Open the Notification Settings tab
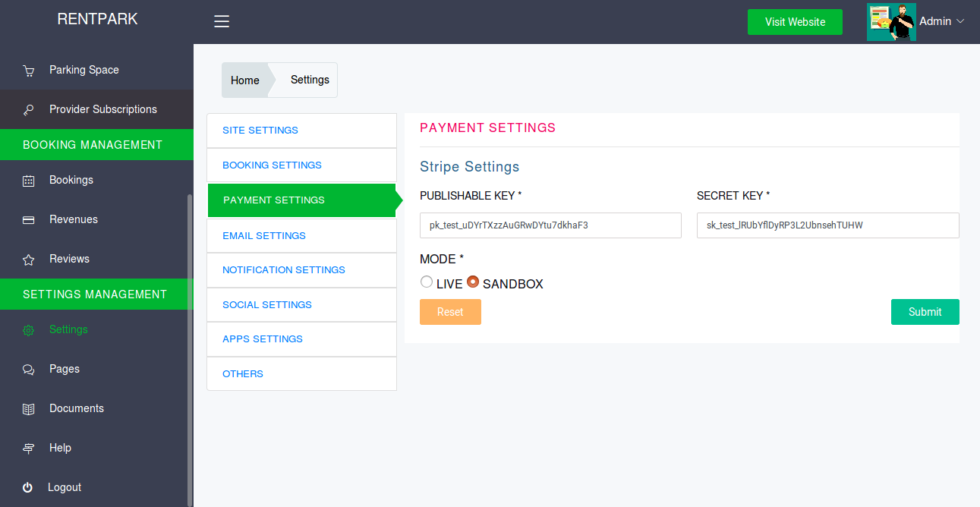Viewport: 980px width, 507px height. click(301, 270)
